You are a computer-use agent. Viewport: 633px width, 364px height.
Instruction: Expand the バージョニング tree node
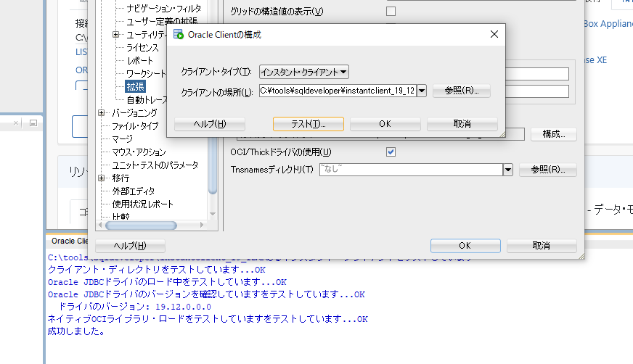pos(102,112)
